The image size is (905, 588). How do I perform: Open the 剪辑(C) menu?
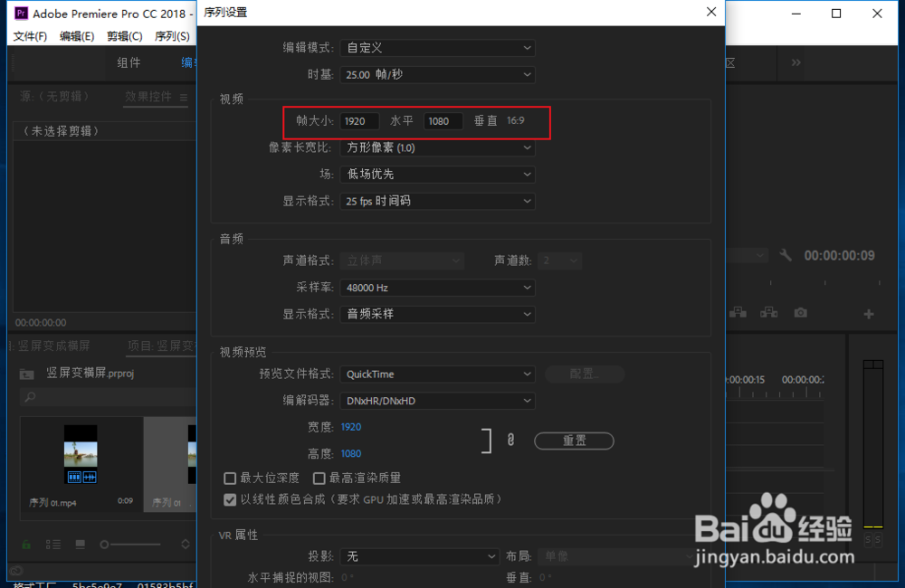tap(125, 36)
